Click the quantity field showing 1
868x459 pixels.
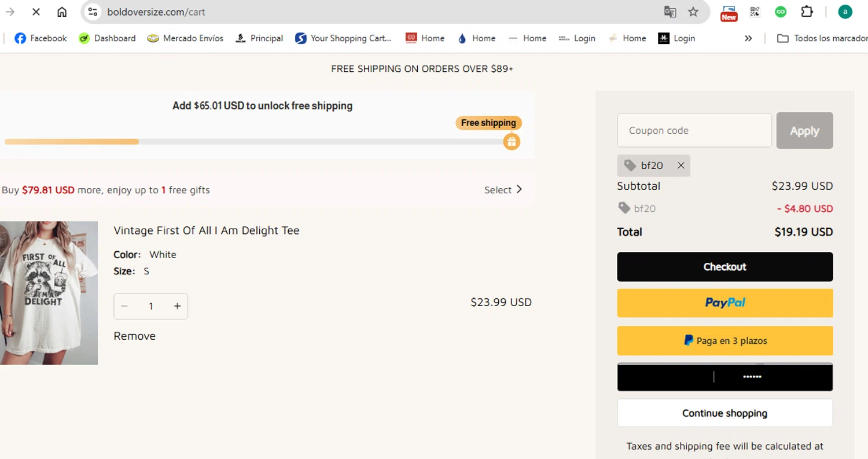pos(151,306)
